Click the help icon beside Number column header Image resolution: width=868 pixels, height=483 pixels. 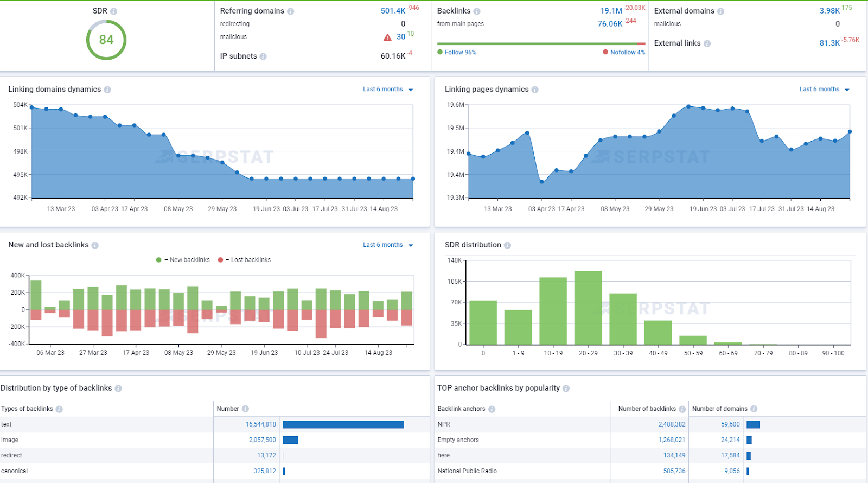pyautogui.click(x=245, y=409)
